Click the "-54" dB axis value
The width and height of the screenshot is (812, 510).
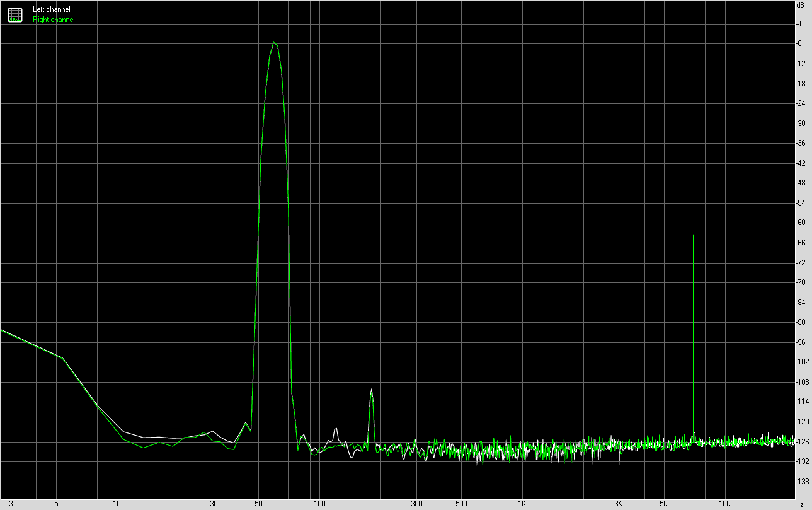801,203
